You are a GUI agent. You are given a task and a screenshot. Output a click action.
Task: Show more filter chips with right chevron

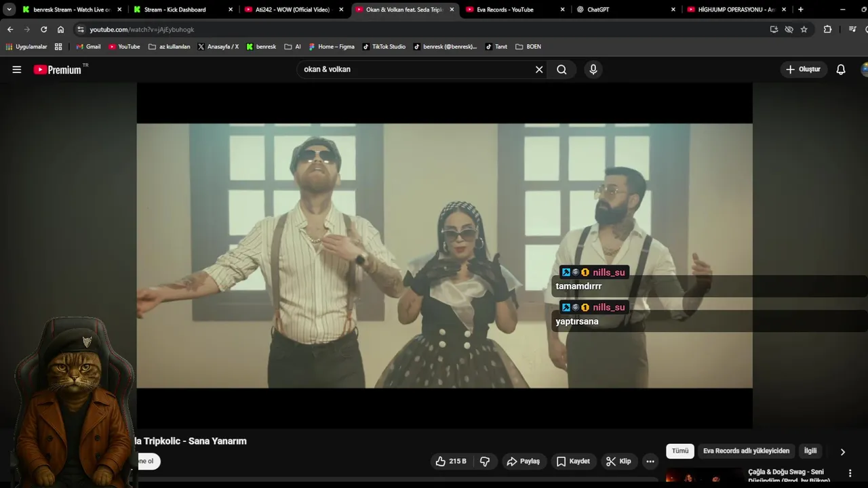tap(842, 451)
